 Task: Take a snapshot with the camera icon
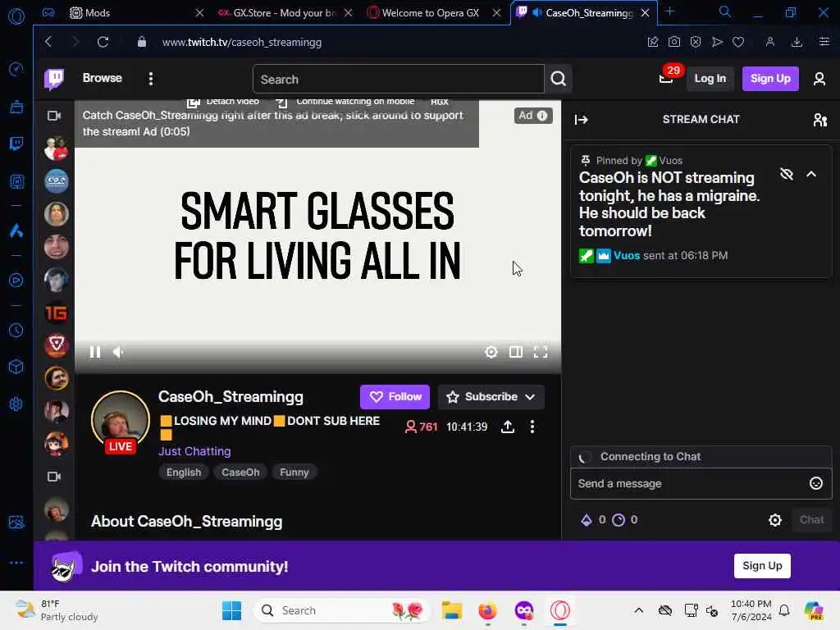674,42
